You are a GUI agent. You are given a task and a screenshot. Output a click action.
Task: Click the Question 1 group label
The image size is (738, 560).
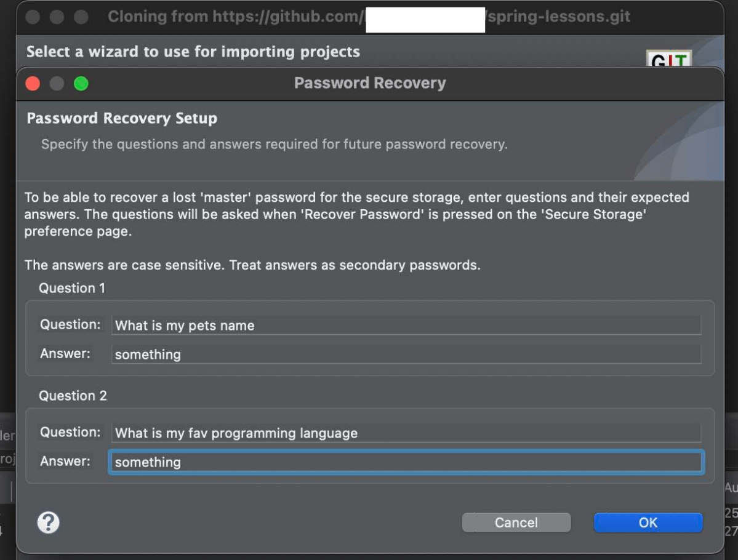pyautogui.click(x=72, y=288)
